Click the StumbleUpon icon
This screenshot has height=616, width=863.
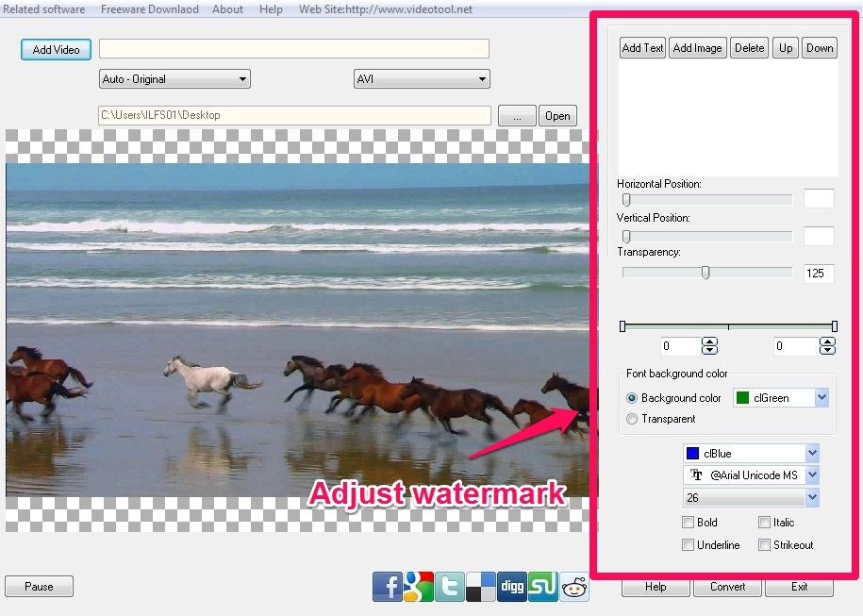tap(542, 587)
